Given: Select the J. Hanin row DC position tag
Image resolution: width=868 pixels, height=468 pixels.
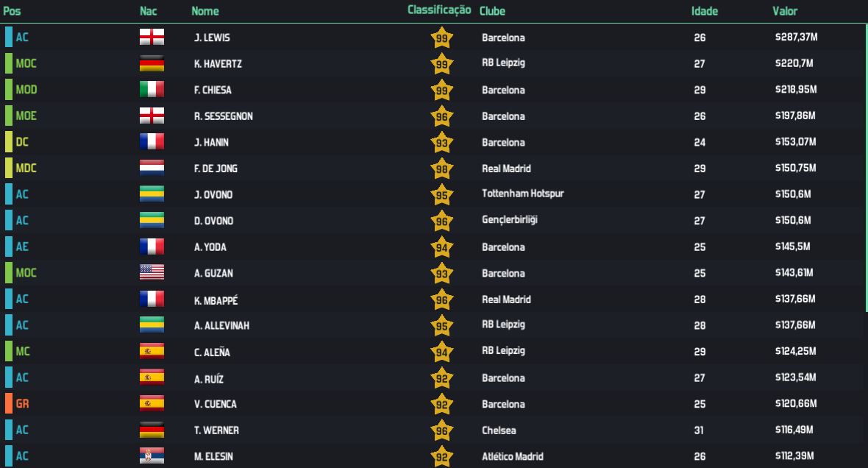Looking at the screenshot, I should [x=22, y=142].
